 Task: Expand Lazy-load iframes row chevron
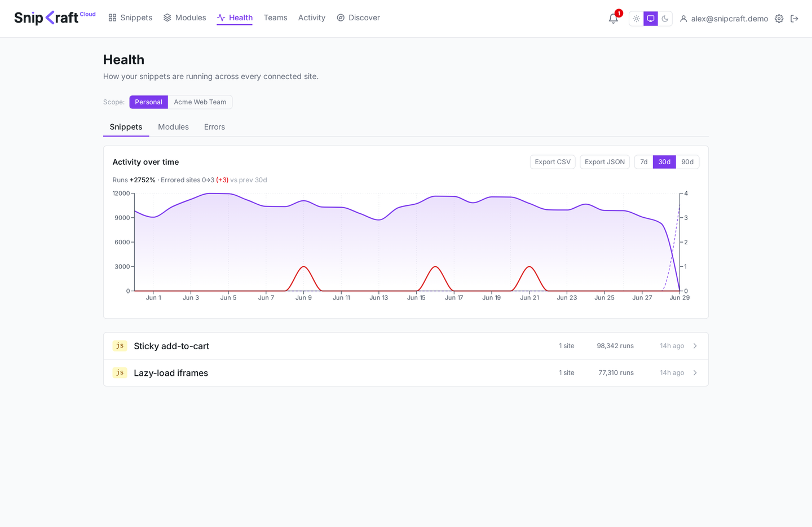coord(695,373)
